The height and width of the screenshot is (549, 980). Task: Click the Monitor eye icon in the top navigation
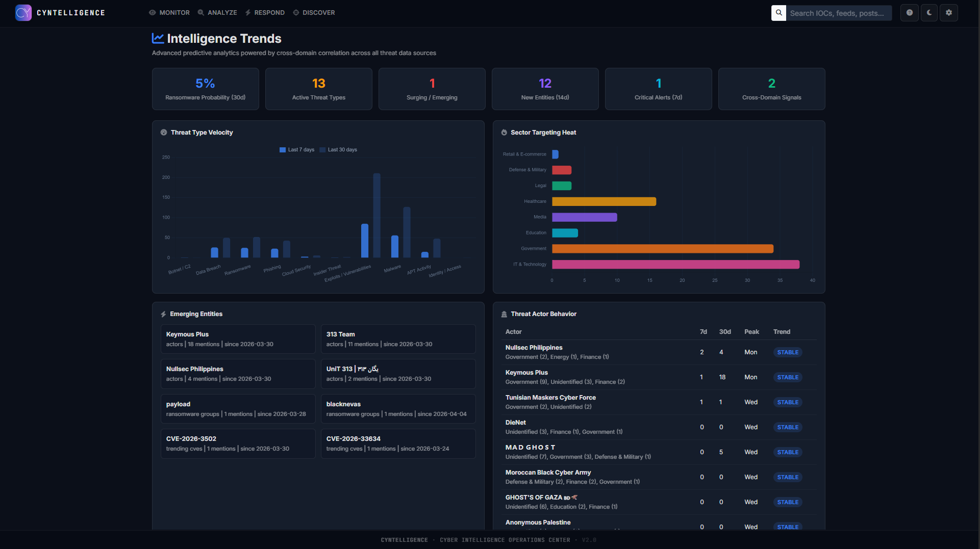[153, 13]
